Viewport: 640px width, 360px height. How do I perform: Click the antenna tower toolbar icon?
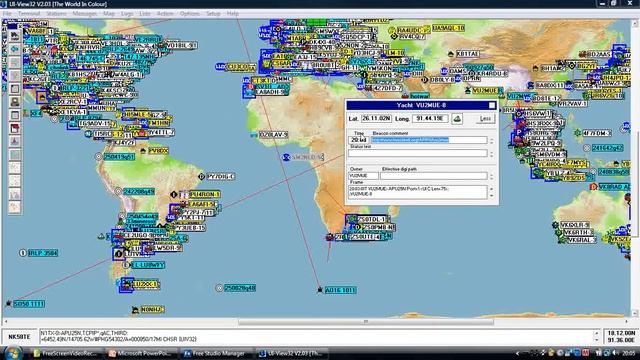(x=15, y=141)
